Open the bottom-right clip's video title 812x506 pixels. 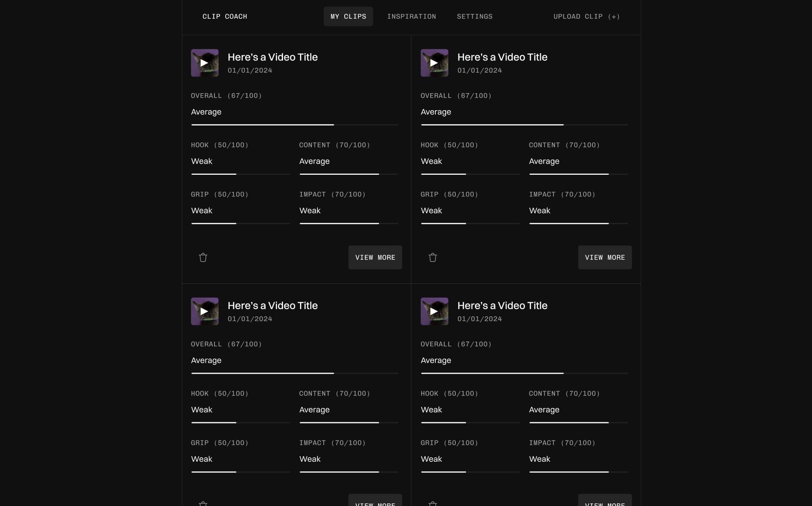[502, 305]
